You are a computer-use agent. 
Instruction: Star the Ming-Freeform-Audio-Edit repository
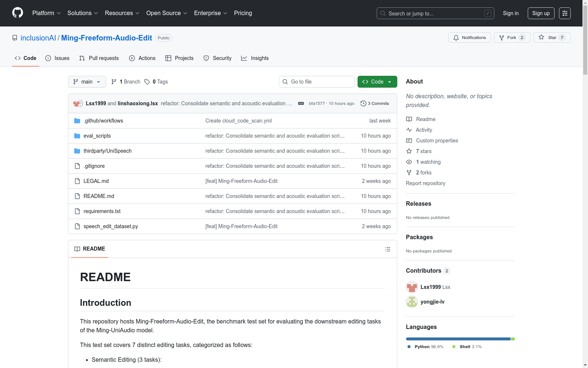(552, 38)
